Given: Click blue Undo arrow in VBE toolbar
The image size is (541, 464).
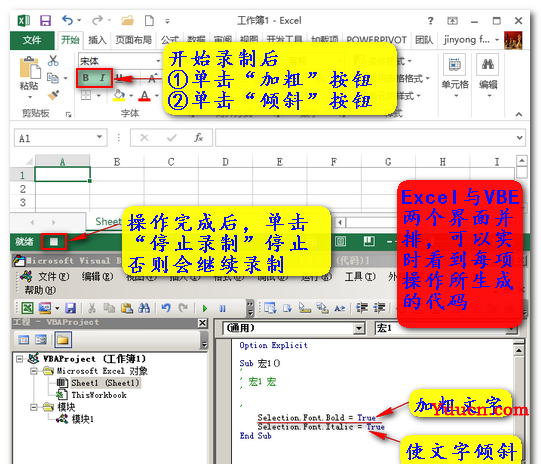Looking at the screenshot, I should 166,308.
